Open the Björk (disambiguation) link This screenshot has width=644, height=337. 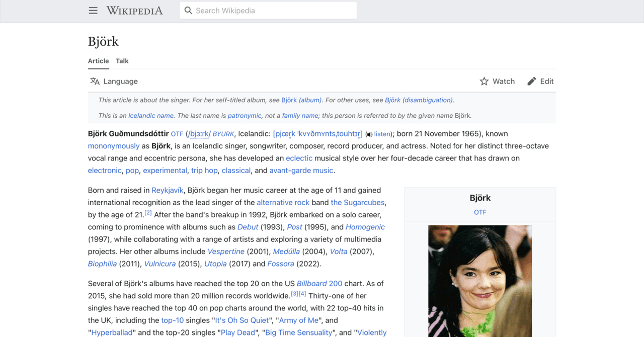[x=419, y=100]
